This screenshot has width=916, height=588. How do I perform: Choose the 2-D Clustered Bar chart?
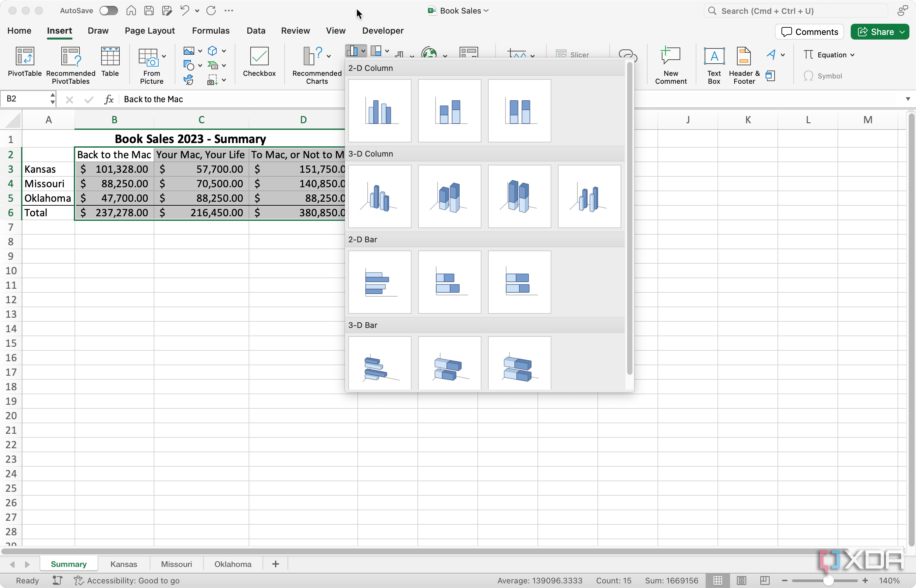380,282
